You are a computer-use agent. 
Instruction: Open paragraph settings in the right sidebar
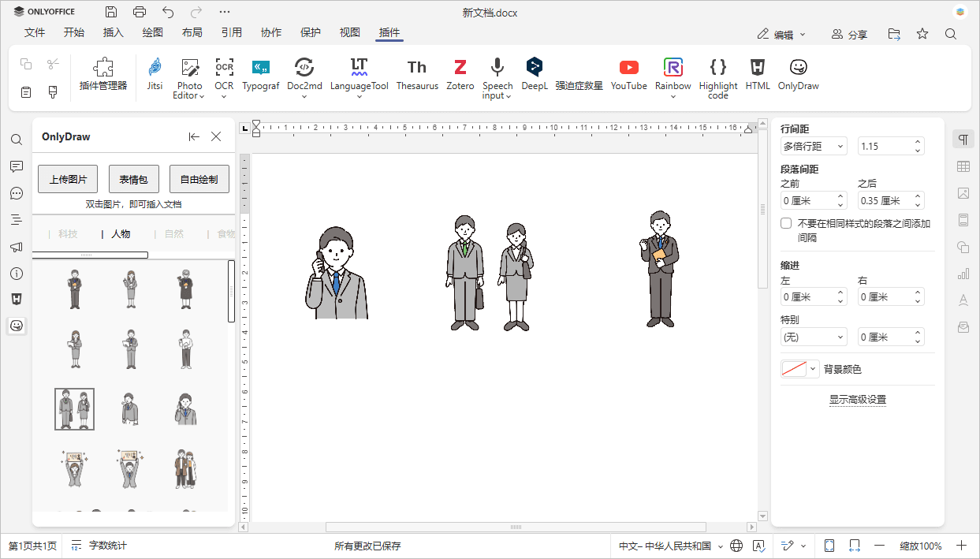coord(963,138)
